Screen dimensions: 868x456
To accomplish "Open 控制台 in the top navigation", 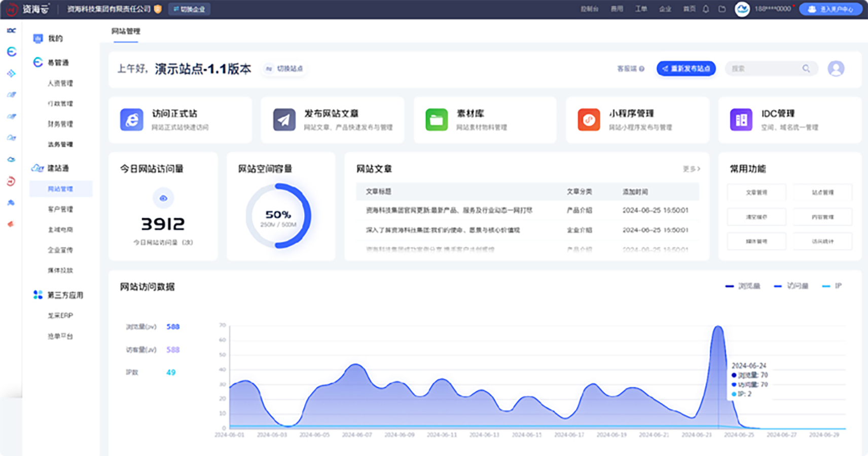I will coord(589,9).
